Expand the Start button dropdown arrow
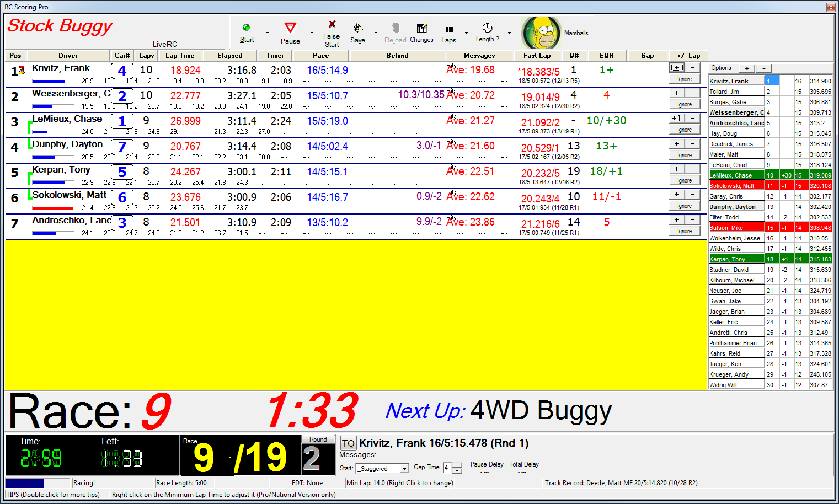The height and width of the screenshot is (504, 839). [268, 33]
